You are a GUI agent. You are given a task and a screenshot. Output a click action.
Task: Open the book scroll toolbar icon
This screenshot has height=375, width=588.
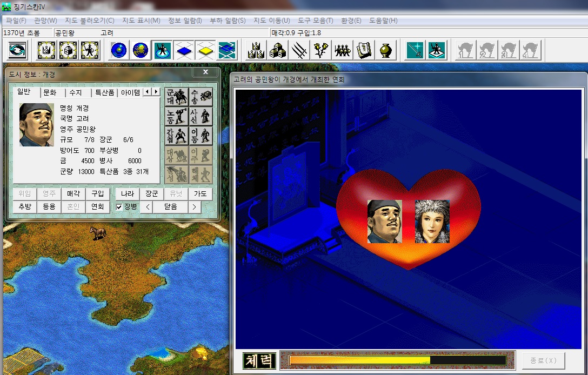(364, 50)
